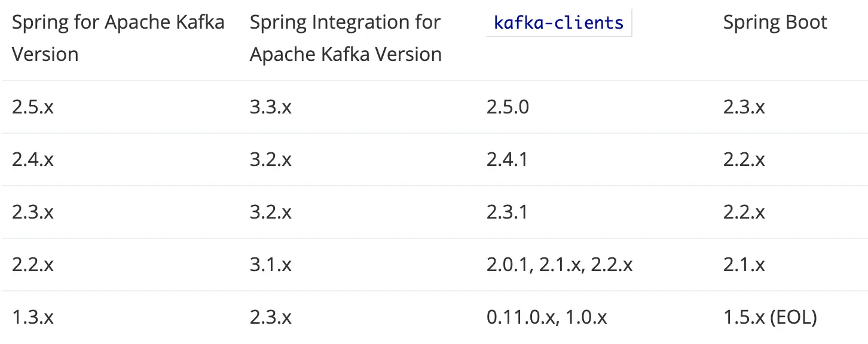Click the Spring Integration for Apache Kafka header

[346, 38]
